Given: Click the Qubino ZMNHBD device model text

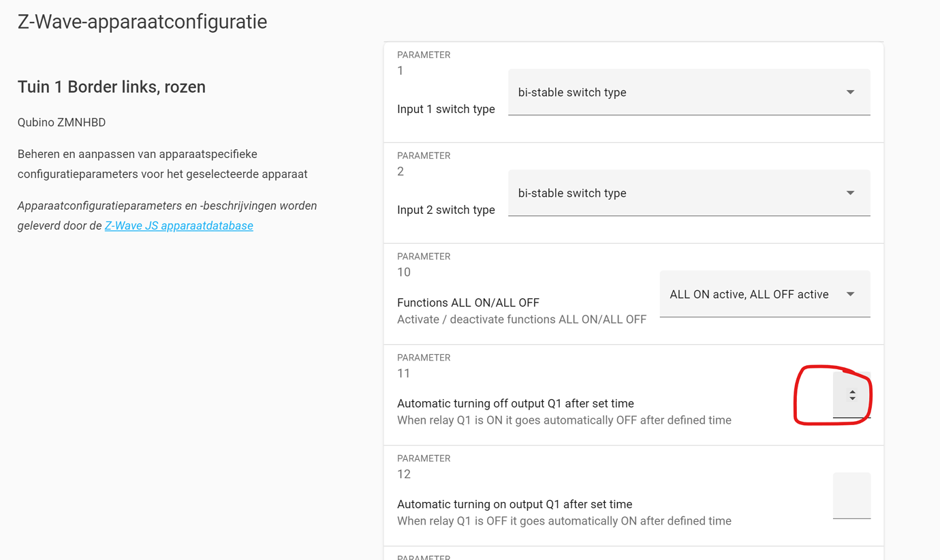Looking at the screenshot, I should pyautogui.click(x=61, y=122).
